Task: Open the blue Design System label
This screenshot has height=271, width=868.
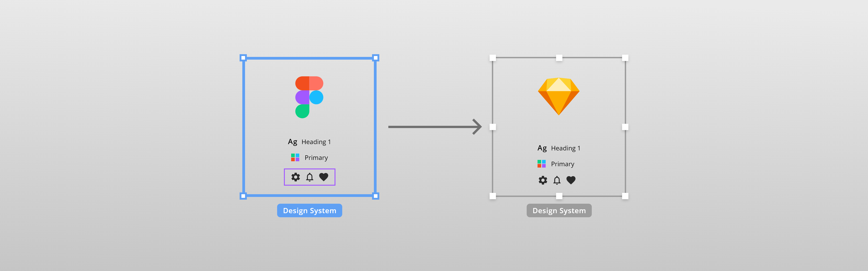Action: [309, 210]
